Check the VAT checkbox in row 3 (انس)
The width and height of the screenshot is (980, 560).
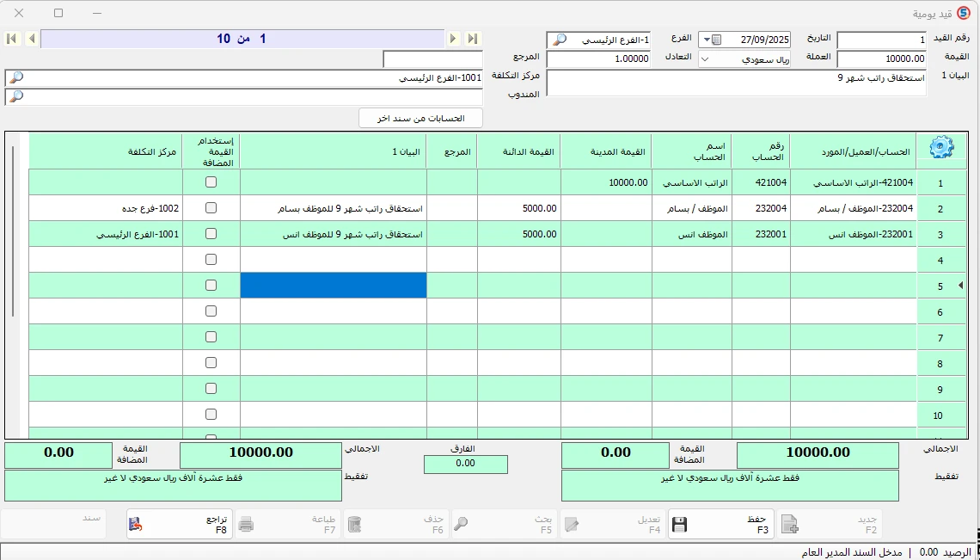[211, 233]
